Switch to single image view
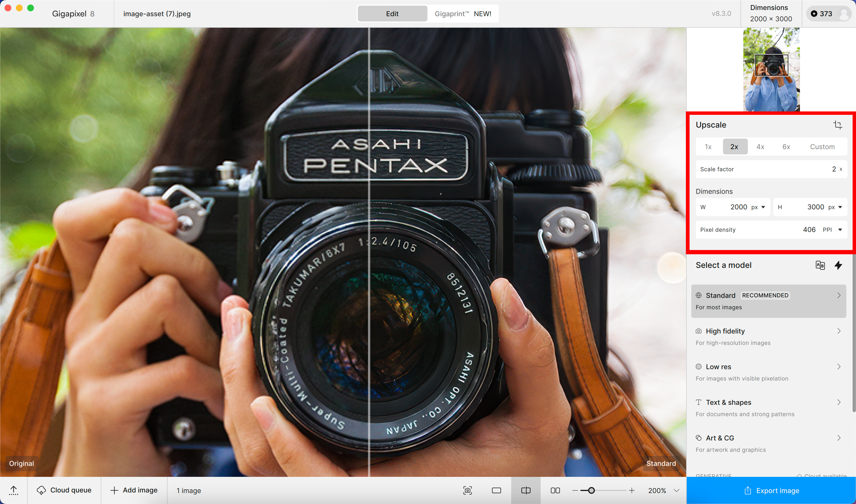This screenshot has width=856, height=504. [x=496, y=490]
